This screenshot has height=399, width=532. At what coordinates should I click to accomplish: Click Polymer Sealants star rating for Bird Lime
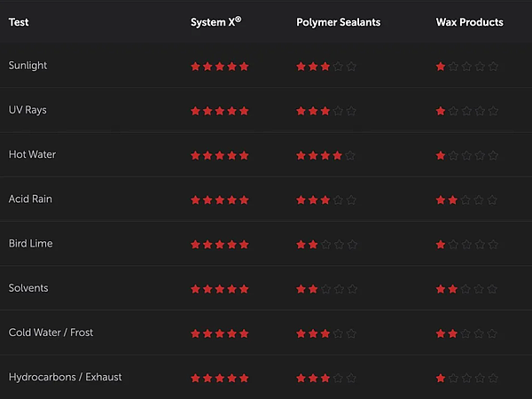(325, 244)
